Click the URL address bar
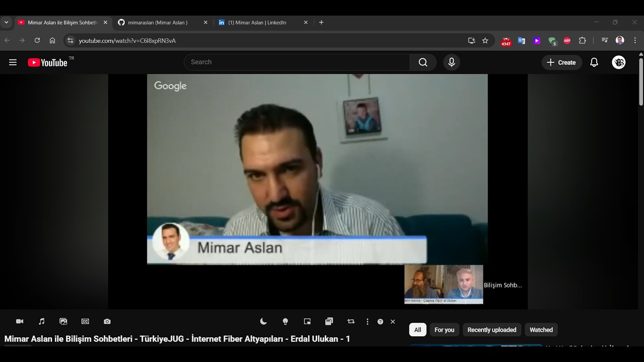Screen dimensions: 644x362 [x=271, y=41]
